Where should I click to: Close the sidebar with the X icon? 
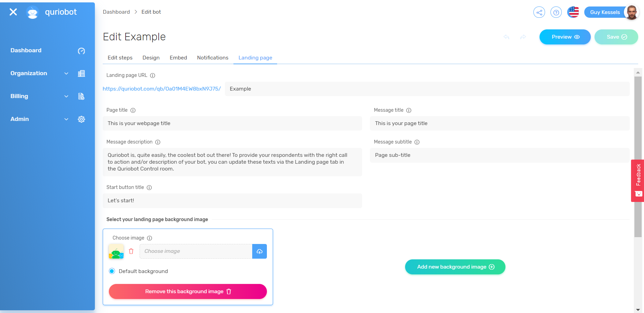tap(13, 12)
